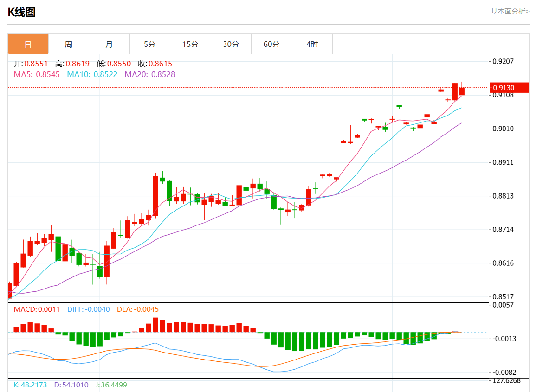Choose the 30分 timeframe tab

tap(231, 44)
